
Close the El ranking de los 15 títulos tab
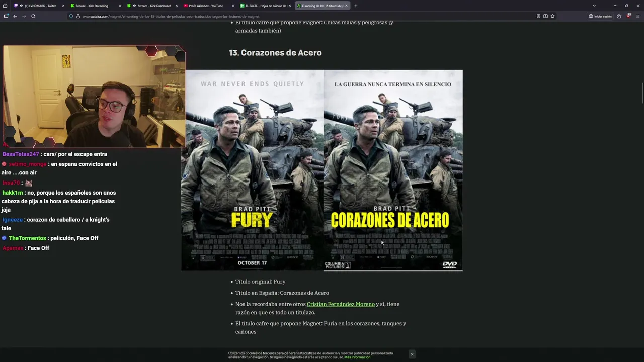(x=346, y=6)
